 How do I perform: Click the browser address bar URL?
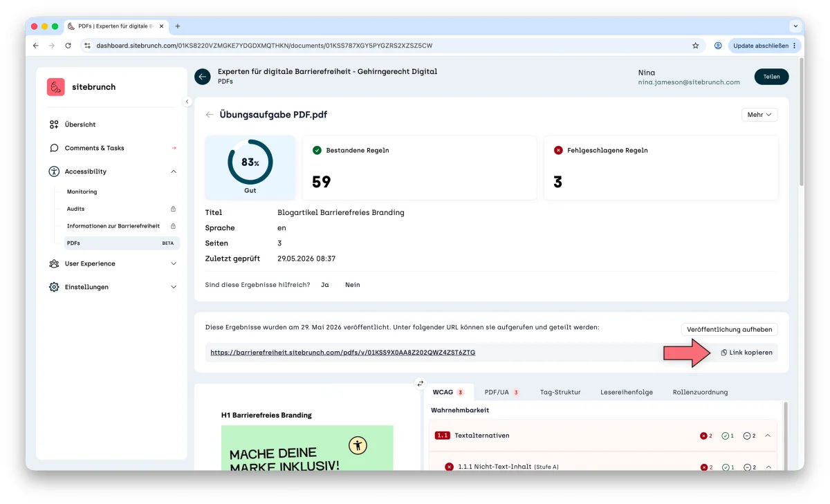coord(264,46)
